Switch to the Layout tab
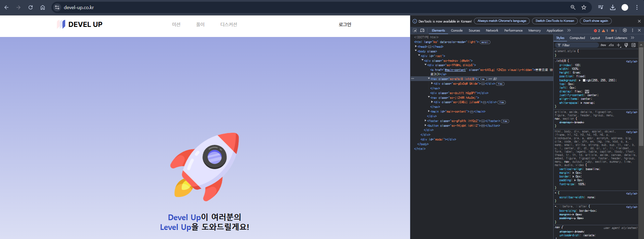644x239 pixels. coord(595,38)
